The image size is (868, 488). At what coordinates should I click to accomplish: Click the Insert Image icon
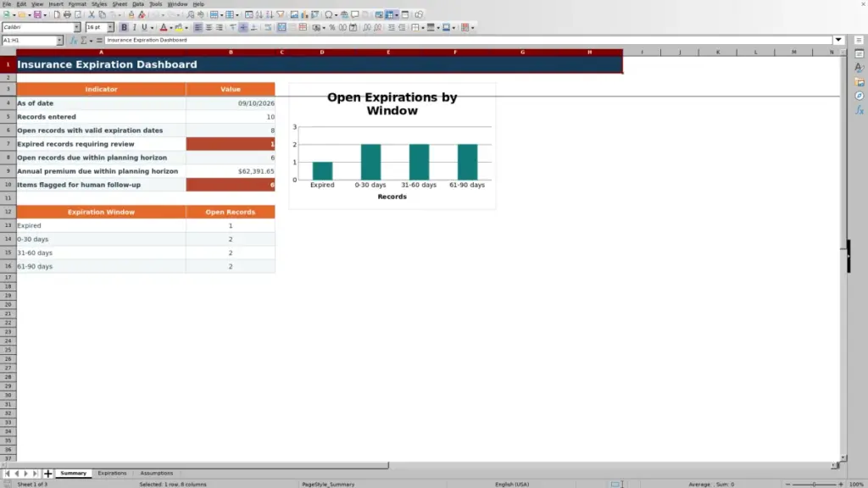294,15
